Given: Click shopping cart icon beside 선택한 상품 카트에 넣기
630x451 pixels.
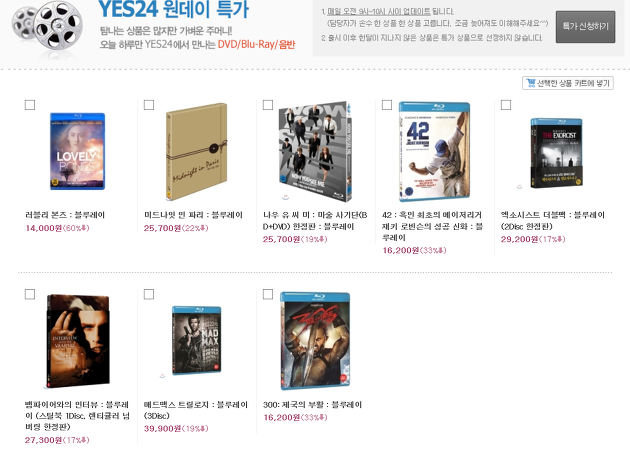Looking at the screenshot, I should click(530, 83).
